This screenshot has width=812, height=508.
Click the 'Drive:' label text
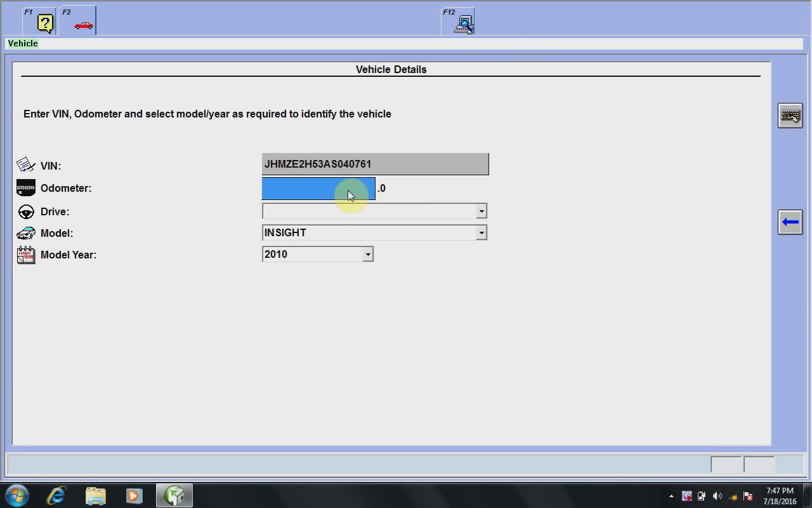click(x=55, y=211)
